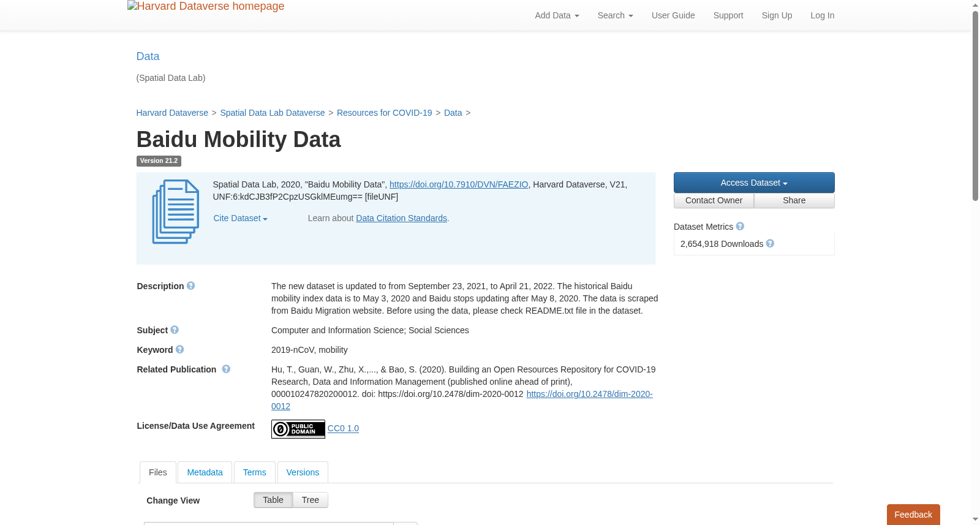Viewport: 980px width, 525px height.
Task: Expand the Access Dataset dropdown
Action: 754,183
